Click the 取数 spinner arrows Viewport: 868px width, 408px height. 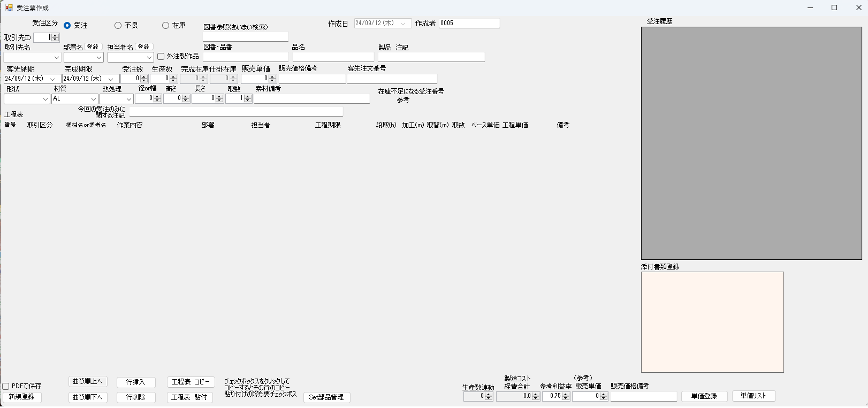(247, 98)
